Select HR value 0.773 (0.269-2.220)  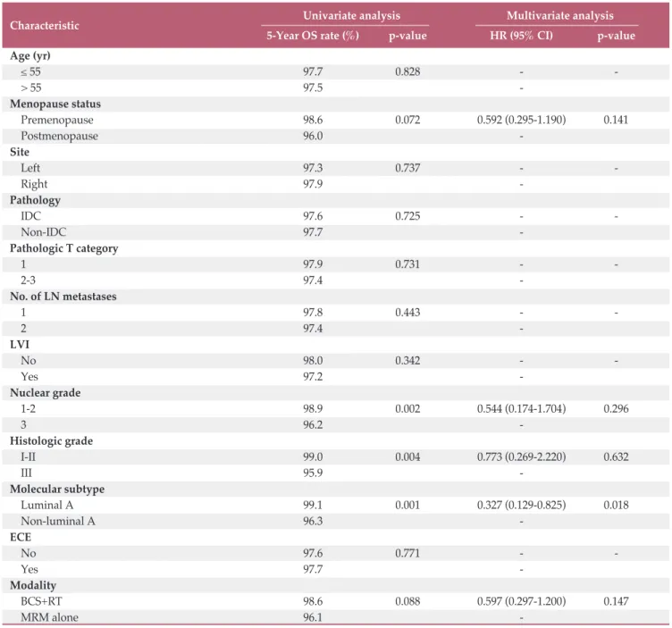pos(521,457)
